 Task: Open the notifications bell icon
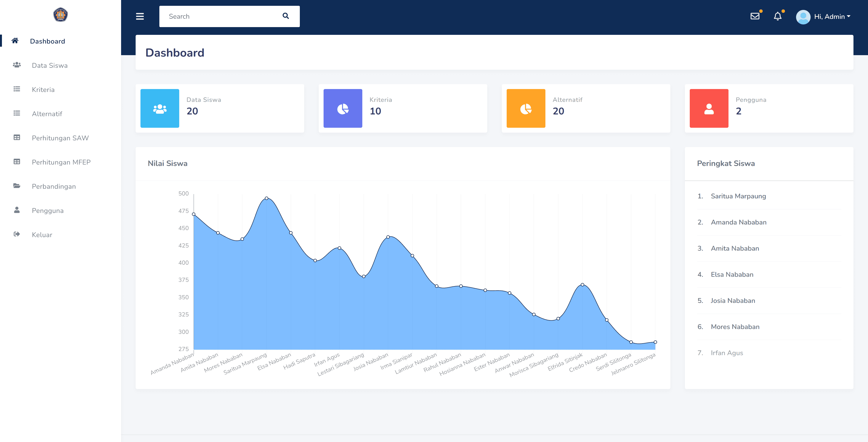click(778, 16)
